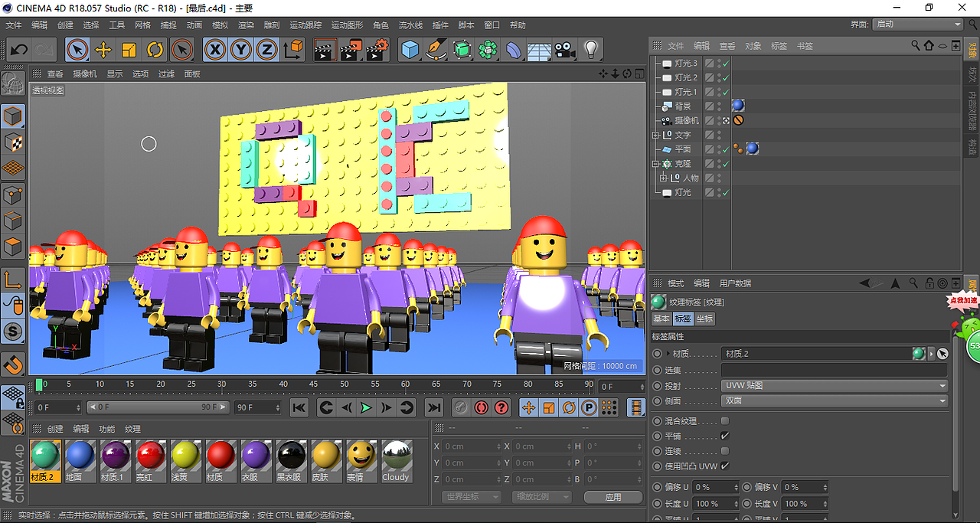The width and height of the screenshot is (980, 523).
Task: Add a cube primitive object
Action: coord(411,51)
